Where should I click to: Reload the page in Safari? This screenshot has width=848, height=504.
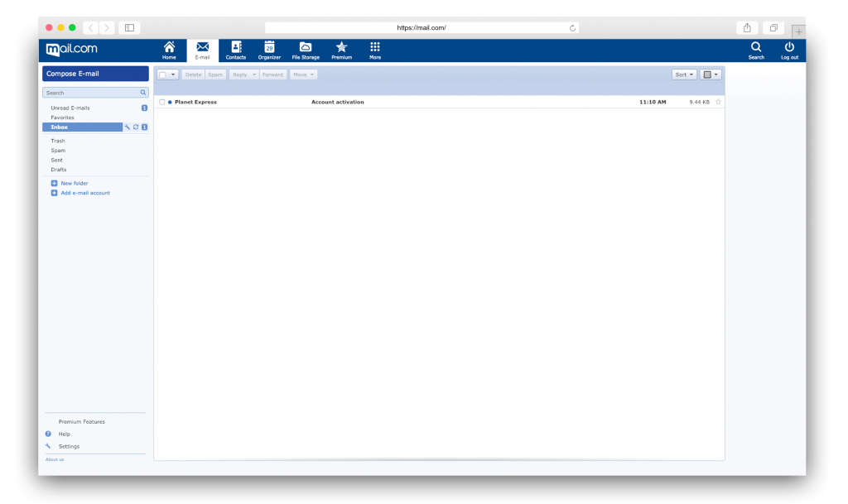tap(572, 28)
